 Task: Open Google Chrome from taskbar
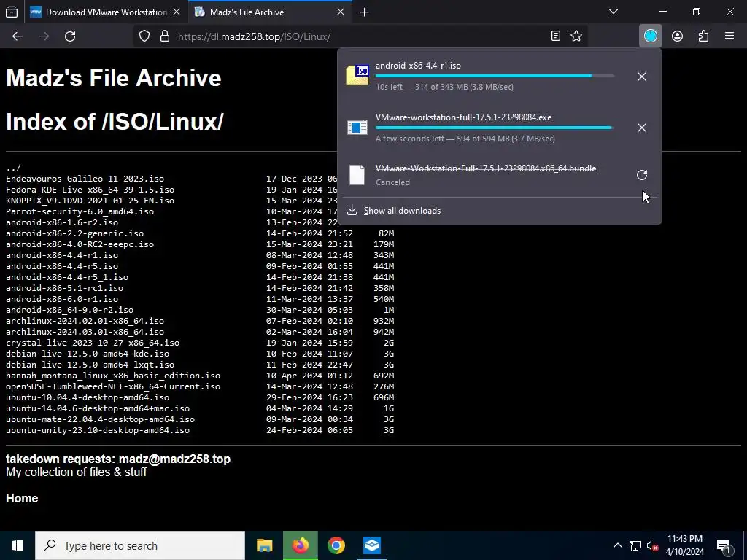pyautogui.click(x=336, y=545)
